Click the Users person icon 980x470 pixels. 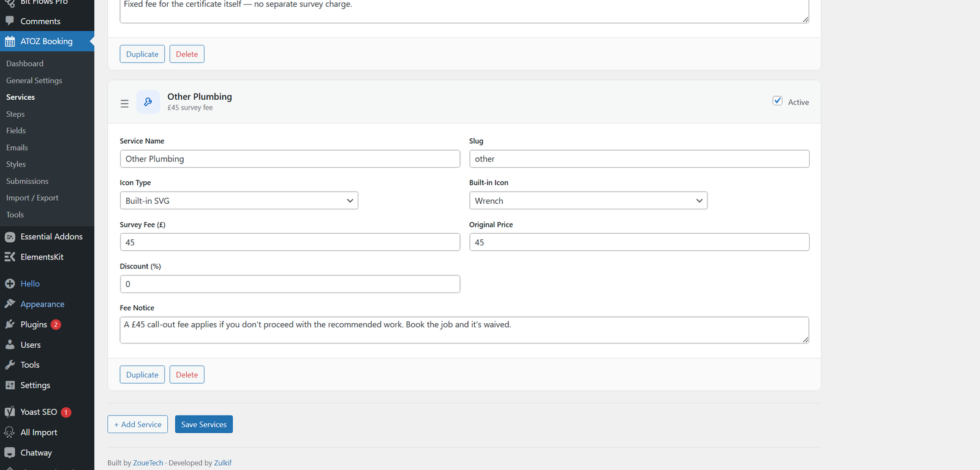coord(10,345)
